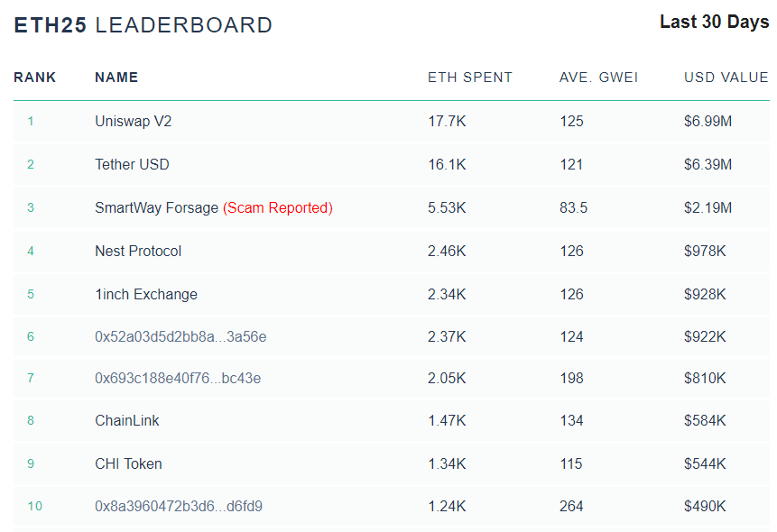777x532 pixels.
Task: Open address 0x52a03d5d2bb8a...3a56e
Action: click(x=180, y=337)
